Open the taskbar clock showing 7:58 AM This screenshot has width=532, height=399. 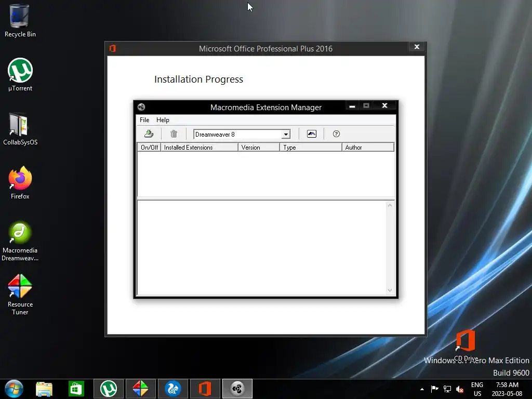coord(507,389)
